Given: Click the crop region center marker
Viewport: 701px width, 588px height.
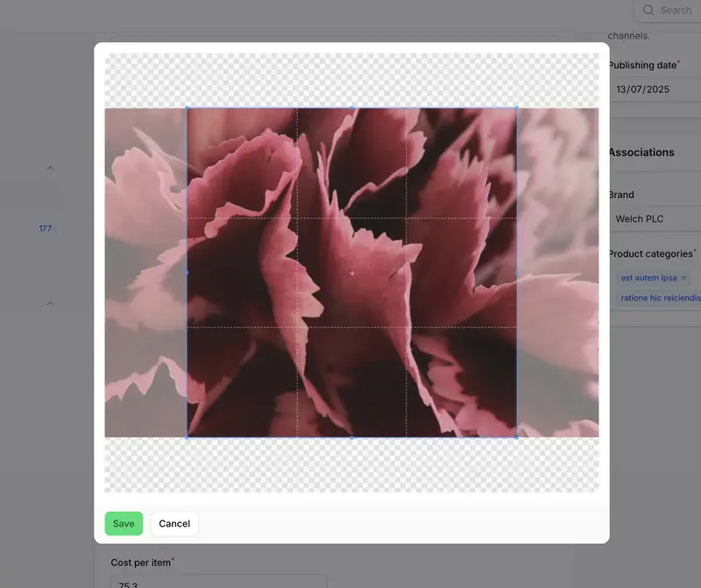Looking at the screenshot, I should [x=350, y=272].
